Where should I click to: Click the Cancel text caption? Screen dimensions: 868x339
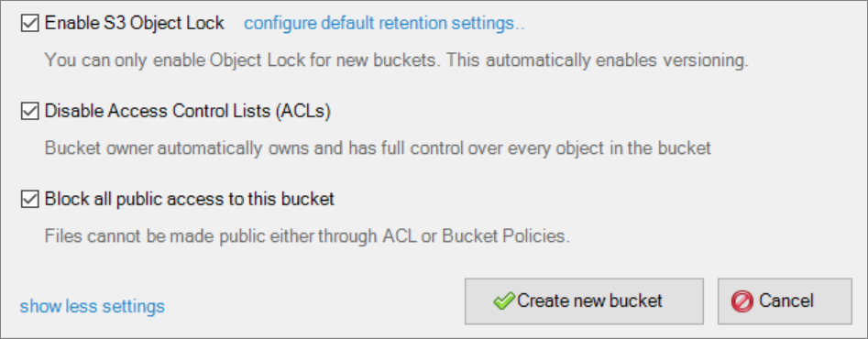click(786, 301)
